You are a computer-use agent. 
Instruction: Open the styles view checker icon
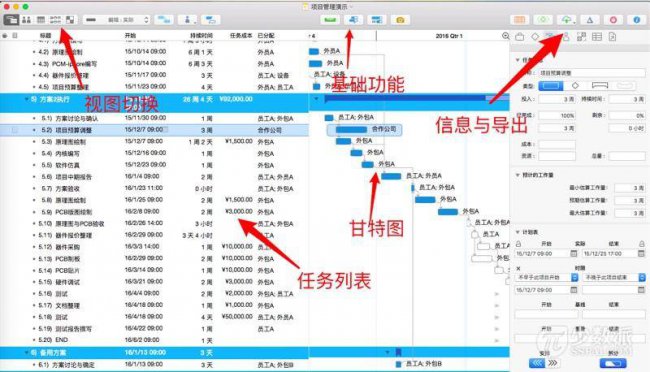point(70,19)
